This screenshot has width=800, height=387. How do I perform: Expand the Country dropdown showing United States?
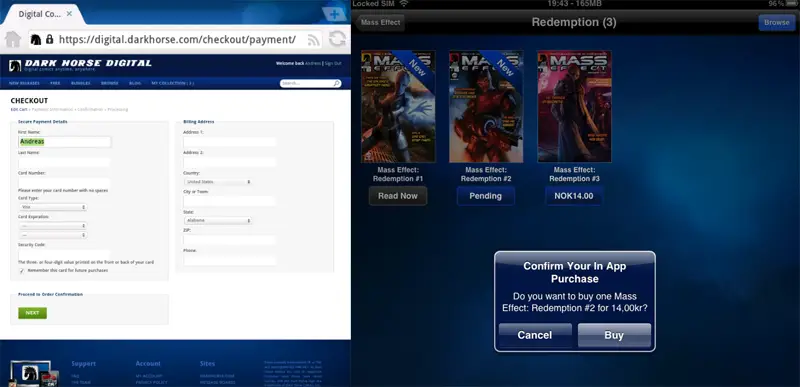click(217, 182)
